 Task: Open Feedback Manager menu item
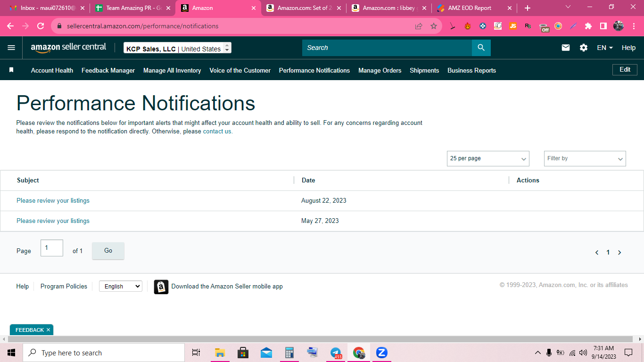(x=108, y=70)
